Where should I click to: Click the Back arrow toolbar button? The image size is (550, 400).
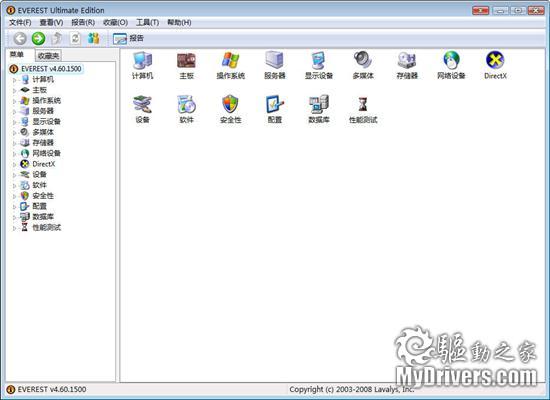[20, 38]
